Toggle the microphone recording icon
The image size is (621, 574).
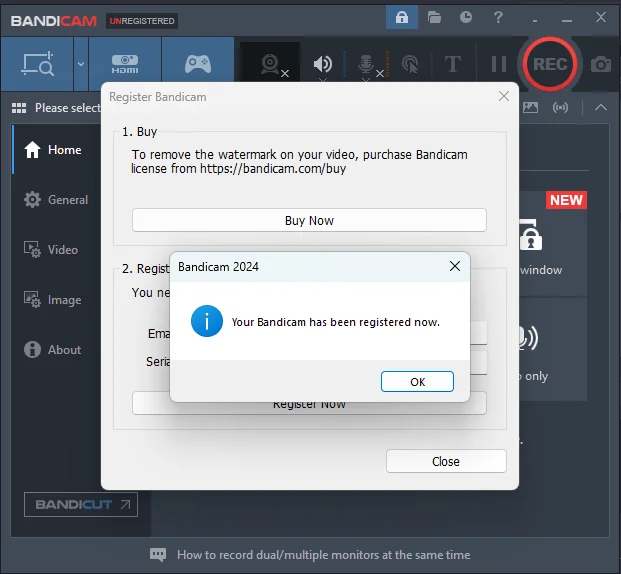[x=366, y=64]
